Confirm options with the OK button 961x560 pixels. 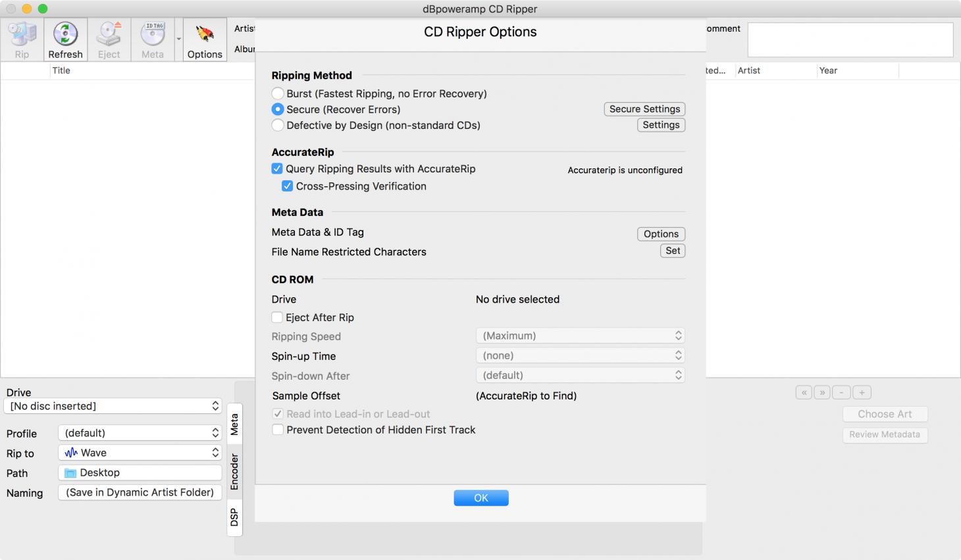[x=480, y=498]
